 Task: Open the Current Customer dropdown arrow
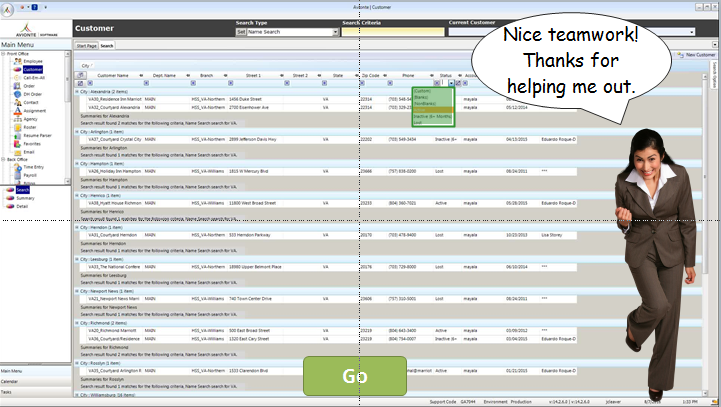point(692,32)
